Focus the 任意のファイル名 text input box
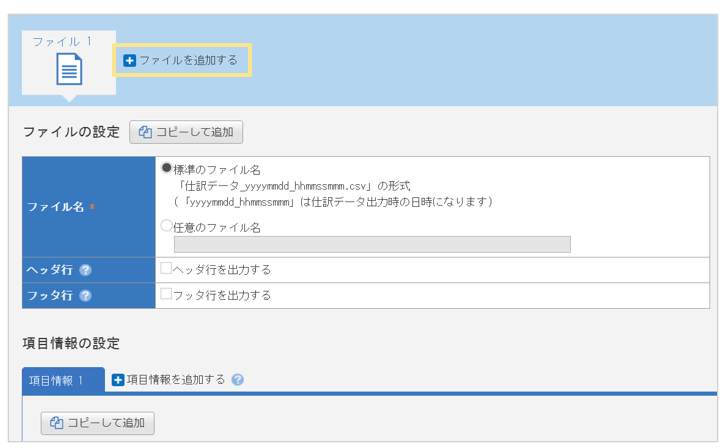Image resolution: width=726 pixels, height=448 pixels. tap(372, 245)
